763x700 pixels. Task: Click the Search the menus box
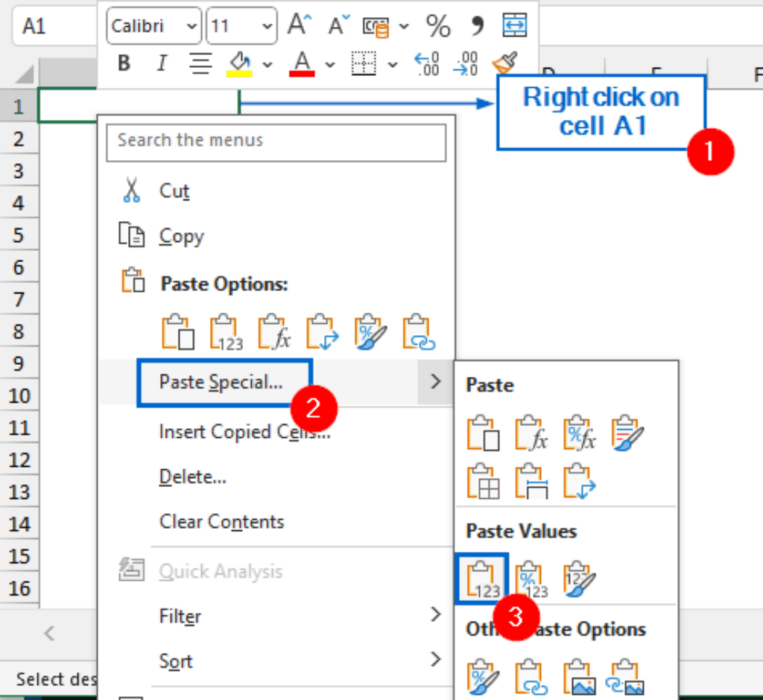tap(276, 142)
